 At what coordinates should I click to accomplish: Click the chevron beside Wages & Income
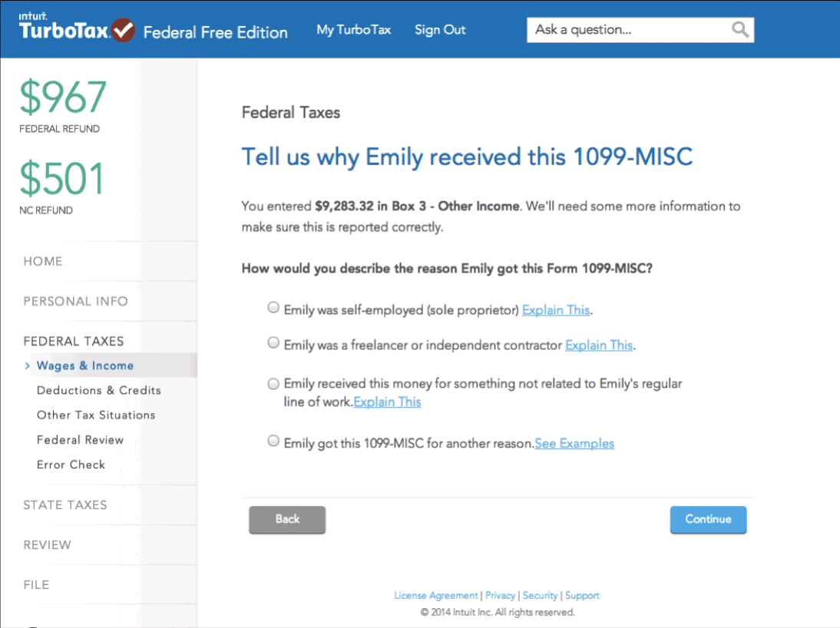pos(27,365)
